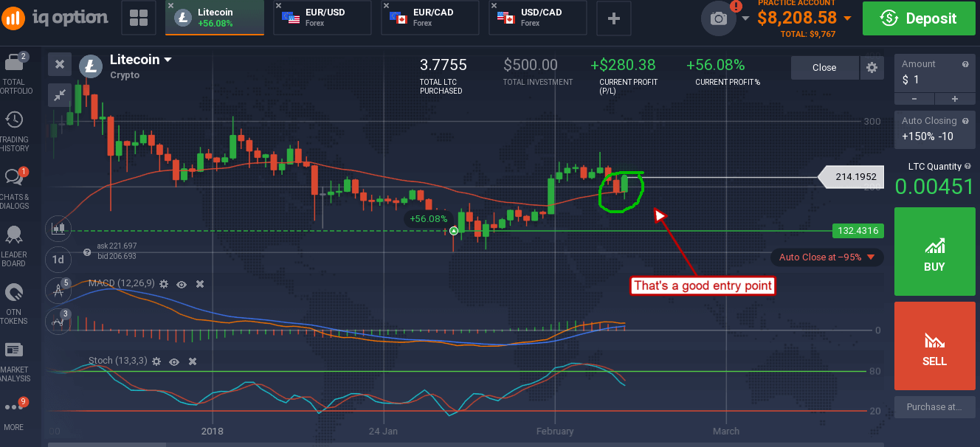Viewport: 980px width, 447px height.
Task: Open Total Portfolio in sidebar
Action: pos(14,74)
